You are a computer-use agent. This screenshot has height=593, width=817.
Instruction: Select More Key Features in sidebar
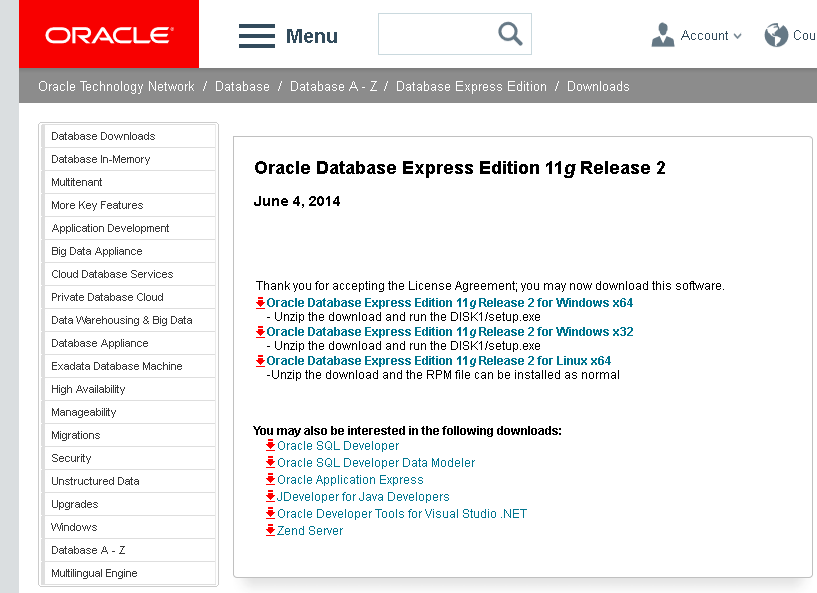click(130, 205)
